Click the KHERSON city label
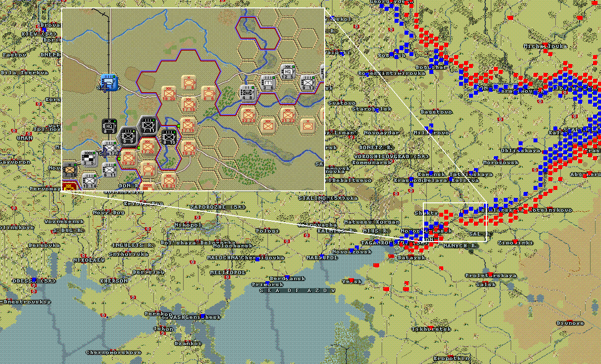601x364 pixels. point(114,281)
